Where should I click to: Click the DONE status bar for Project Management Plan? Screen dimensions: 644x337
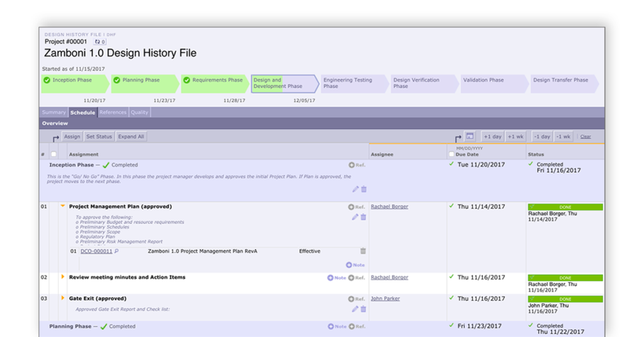[x=565, y=207]
